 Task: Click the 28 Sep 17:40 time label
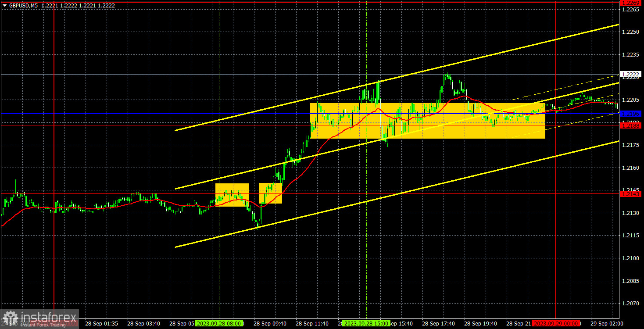pyautogui.click(x=438, y=323)
